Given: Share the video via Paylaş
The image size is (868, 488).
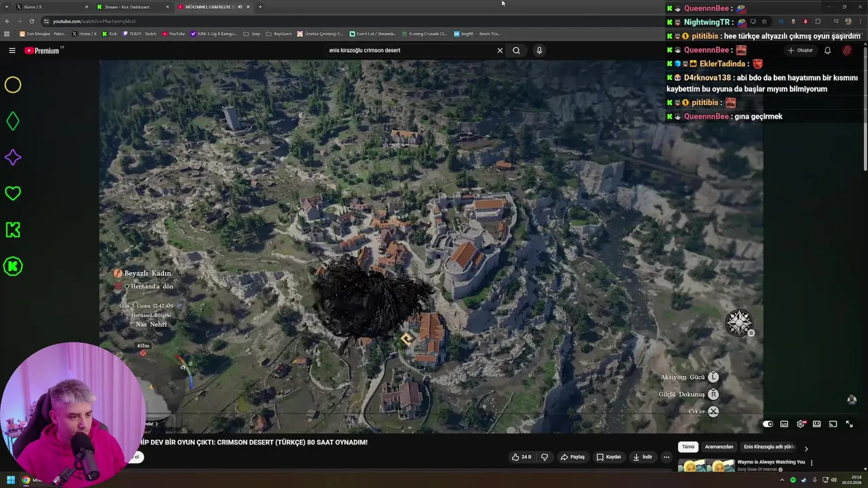Looking at the screenshot, I should [572, 457].
